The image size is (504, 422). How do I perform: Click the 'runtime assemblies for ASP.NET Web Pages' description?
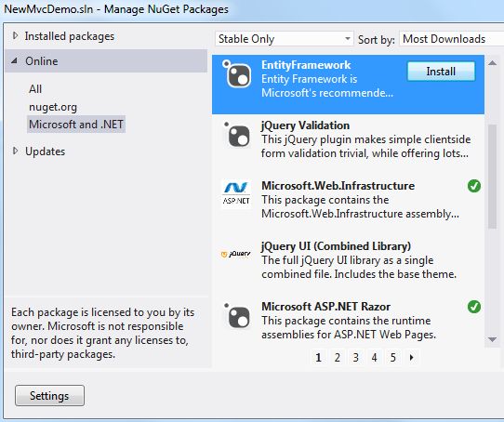(x=349, y=327)
